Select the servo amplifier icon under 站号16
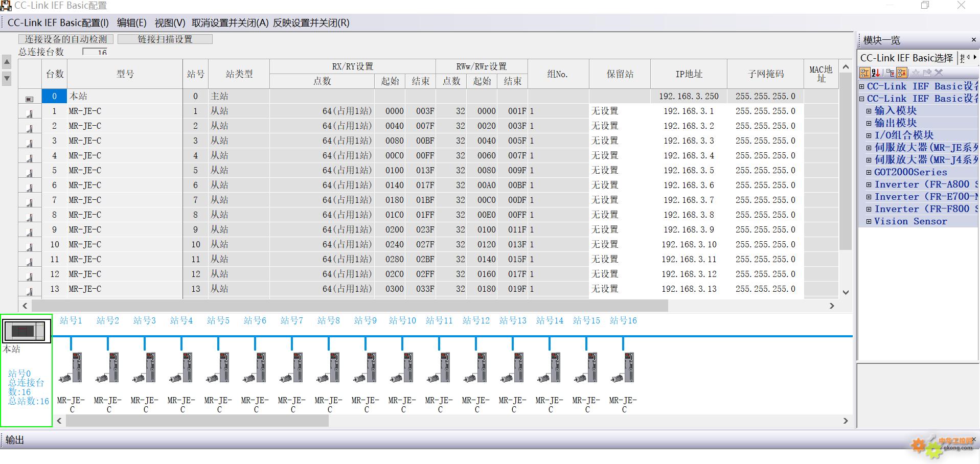Image resolution: width=980 pixels, height=464 pixels. (x=624, y=367)
